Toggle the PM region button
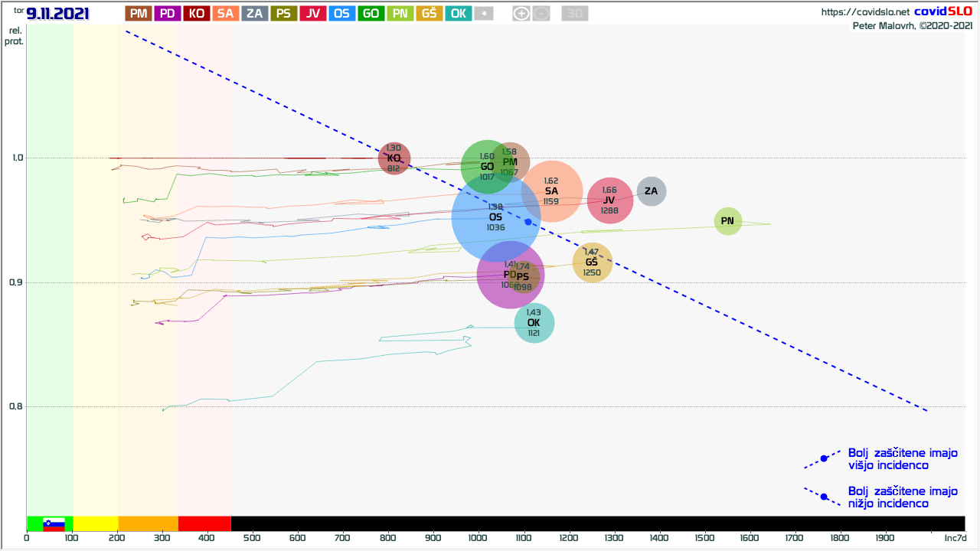 click(139, 13)
